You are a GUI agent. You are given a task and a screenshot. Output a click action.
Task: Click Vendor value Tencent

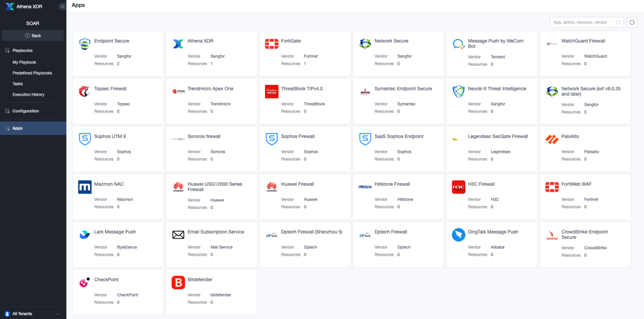pos(498,57)
